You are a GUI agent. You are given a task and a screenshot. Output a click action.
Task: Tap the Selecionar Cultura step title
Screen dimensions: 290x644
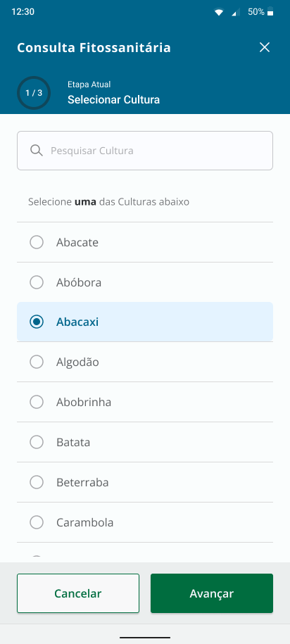[x=114, y=100]
